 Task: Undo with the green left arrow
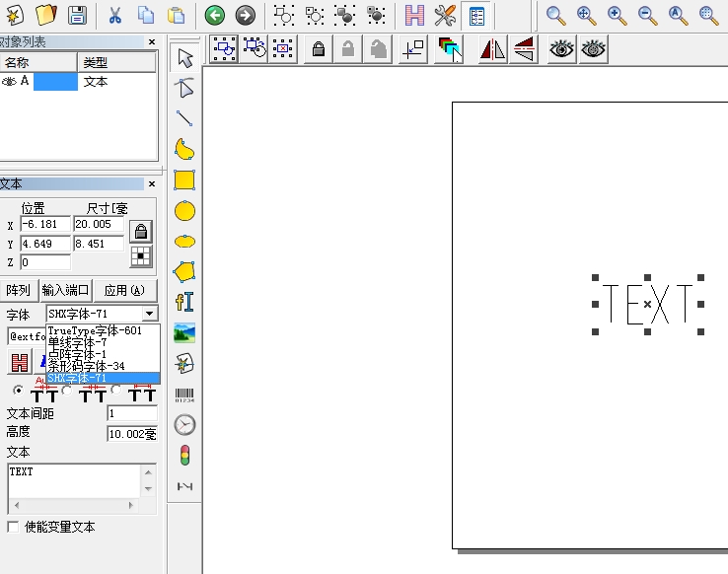pos(214,16)
